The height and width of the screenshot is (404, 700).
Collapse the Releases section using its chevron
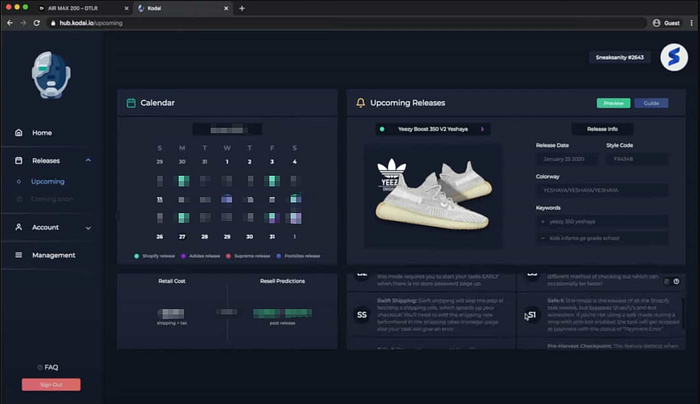click(x=88, y=160)
